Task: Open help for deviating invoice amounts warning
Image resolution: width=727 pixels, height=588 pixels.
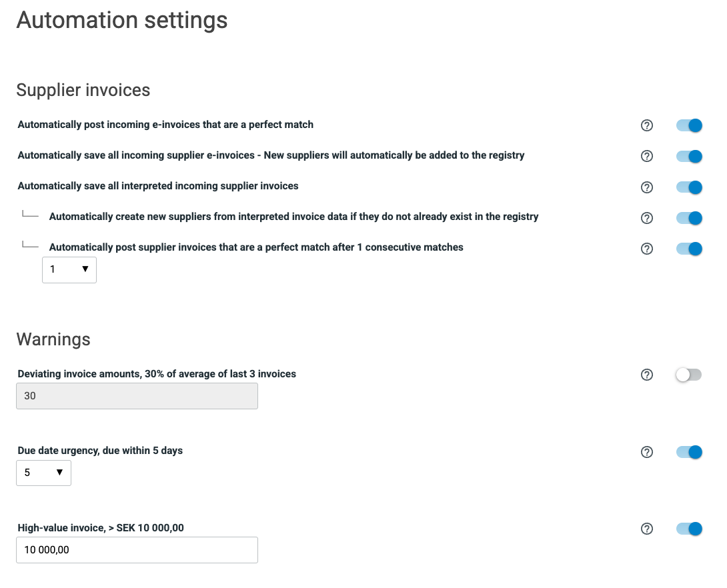Action: click(x=646, y=375)
